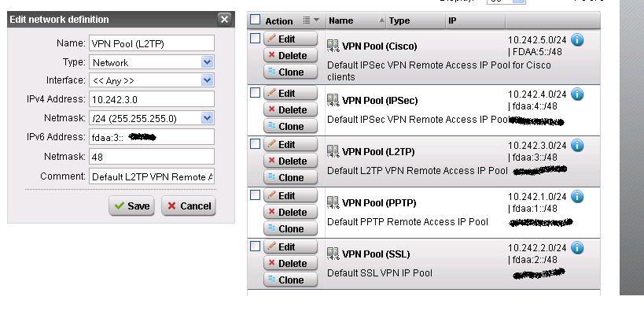Screen dimensions: 644x315
Task: Click info icon for VPN Pool (L2TP)
Action: coord(578,146)
